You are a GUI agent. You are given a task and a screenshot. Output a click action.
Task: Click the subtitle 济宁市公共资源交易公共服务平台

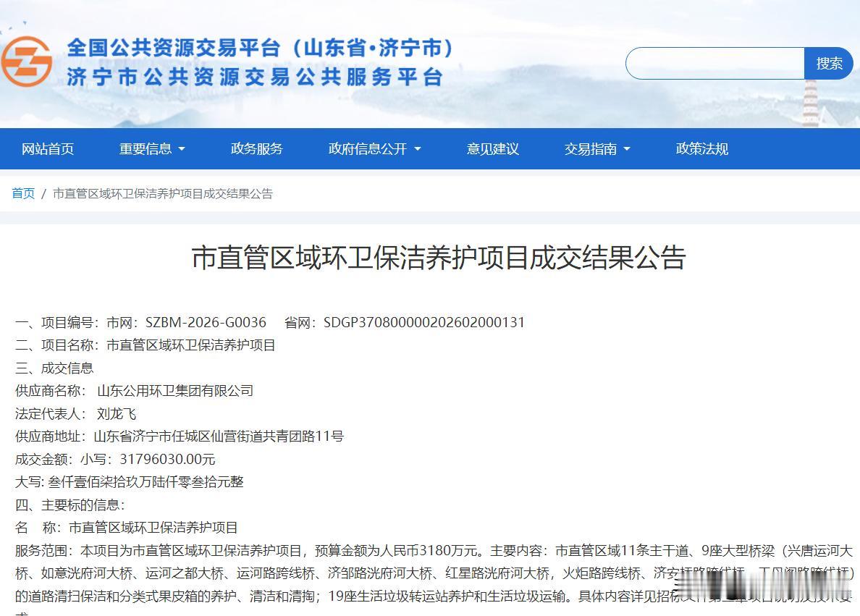[255, 77]
